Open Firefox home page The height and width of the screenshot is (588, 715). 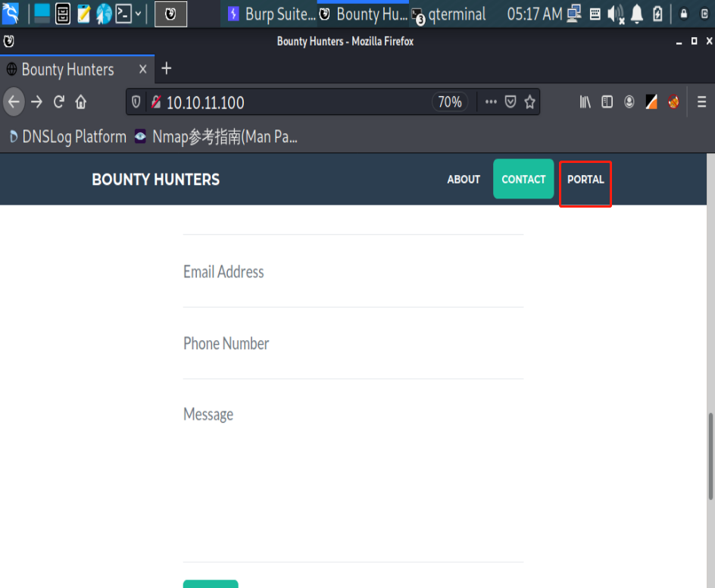click(81, 102)
